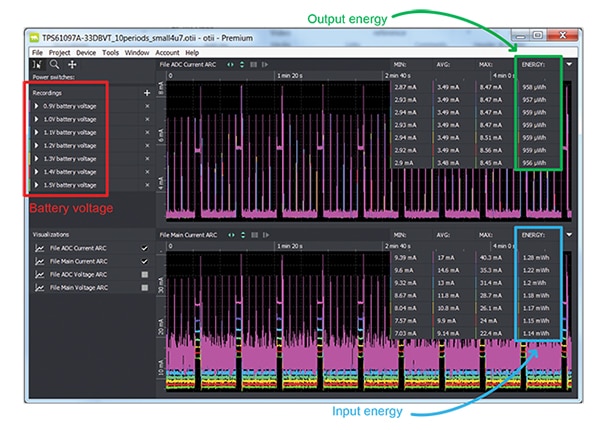Expand the 1.5V battery voltage recording
Image resolution: width=600 pixels, height=430 pixels.
pyautogui.click(x=37, y=184)
